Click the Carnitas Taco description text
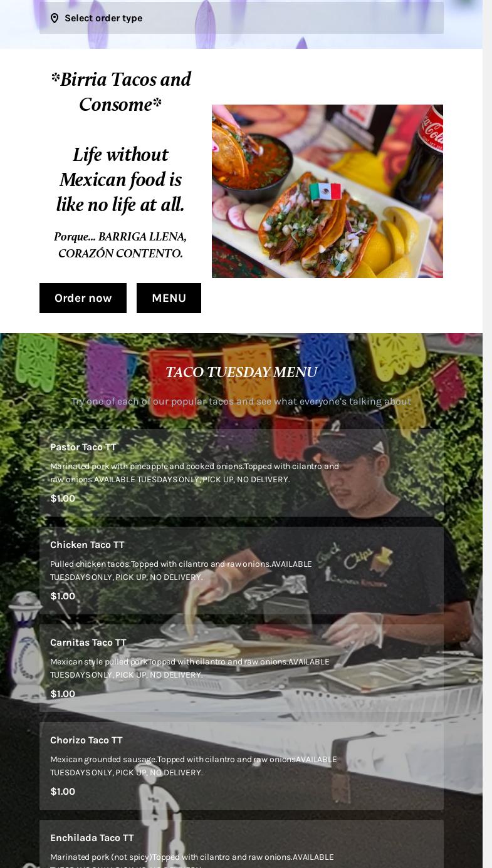 coord(189,668)
